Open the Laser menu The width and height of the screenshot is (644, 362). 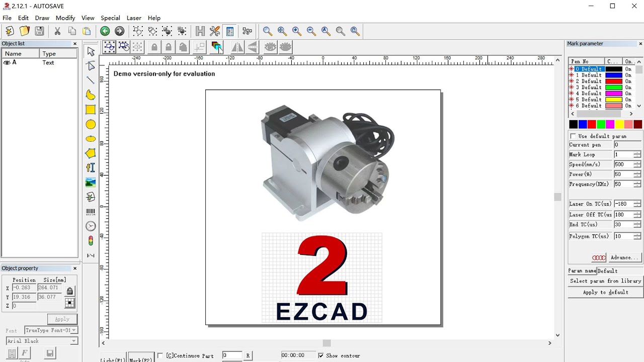134,18
